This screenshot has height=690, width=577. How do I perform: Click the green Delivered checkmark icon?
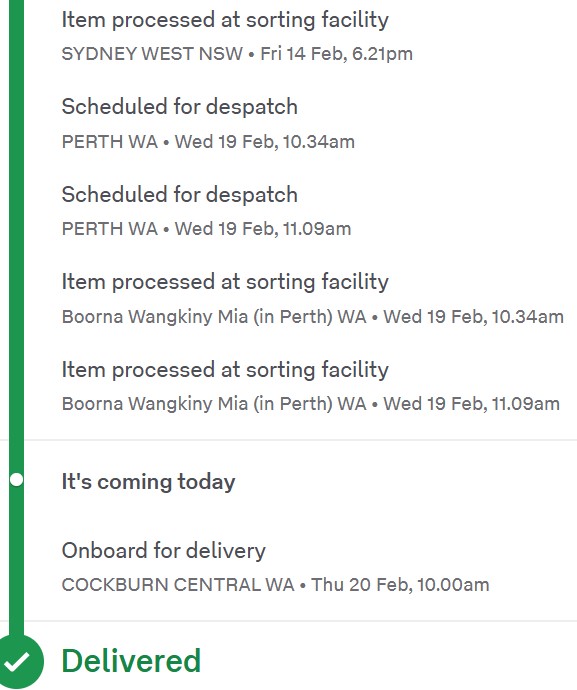point(17,661)
